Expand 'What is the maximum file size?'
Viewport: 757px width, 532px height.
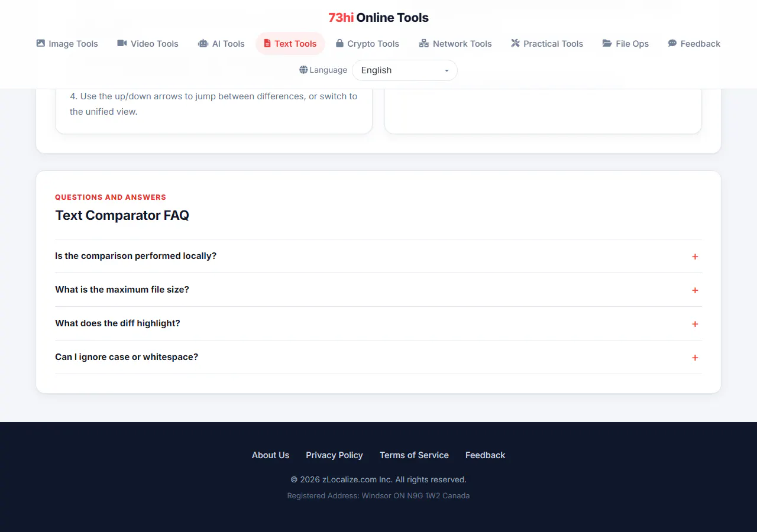(x=378, y=290)
